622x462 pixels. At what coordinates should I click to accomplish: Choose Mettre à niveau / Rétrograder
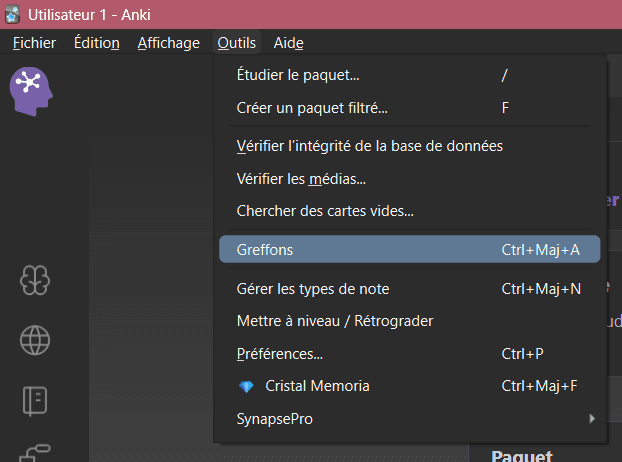point(410,321)
